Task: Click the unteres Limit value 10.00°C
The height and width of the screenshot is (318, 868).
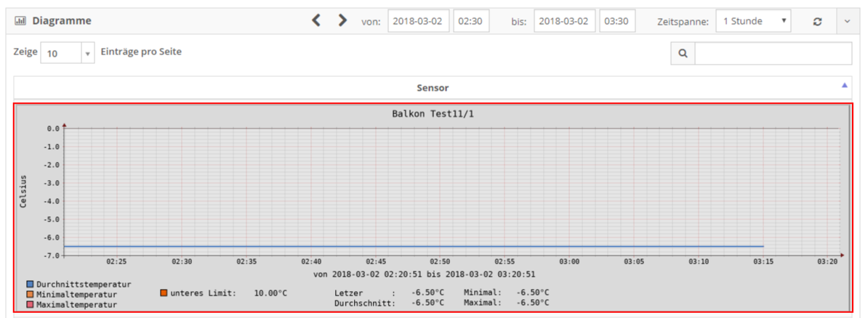Action: (270, 293)
